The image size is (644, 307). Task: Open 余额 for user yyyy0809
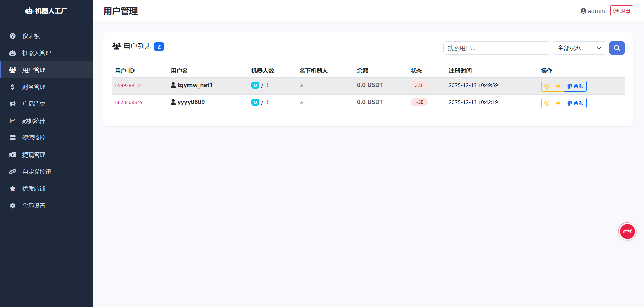coord(575,103)
